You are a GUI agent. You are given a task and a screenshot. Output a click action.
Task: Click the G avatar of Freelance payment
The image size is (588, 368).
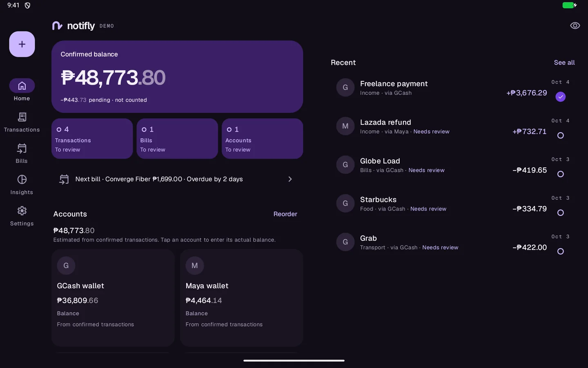pos(345,88)
